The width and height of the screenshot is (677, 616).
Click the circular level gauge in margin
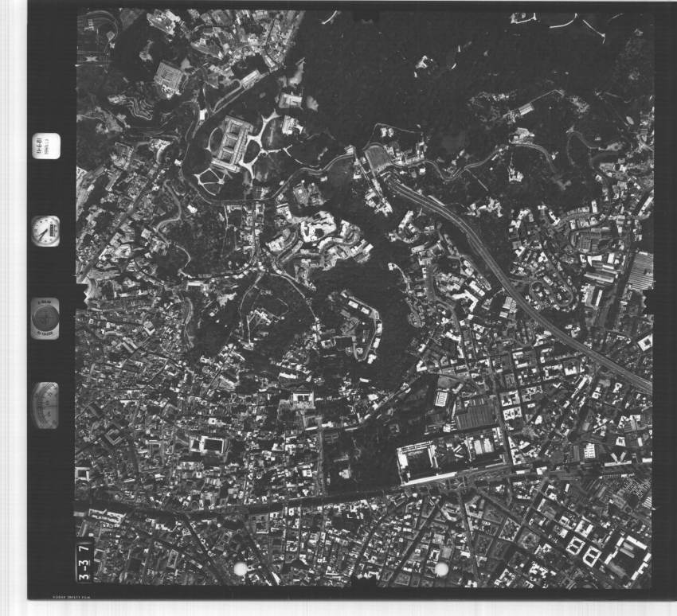45,318
